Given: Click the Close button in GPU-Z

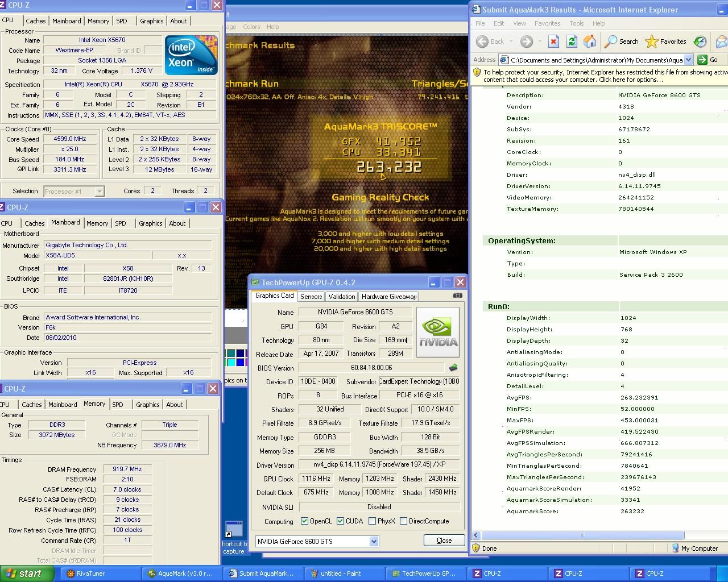Looking at the screenshot, I should pyautogui.click(x=444, y=541).
